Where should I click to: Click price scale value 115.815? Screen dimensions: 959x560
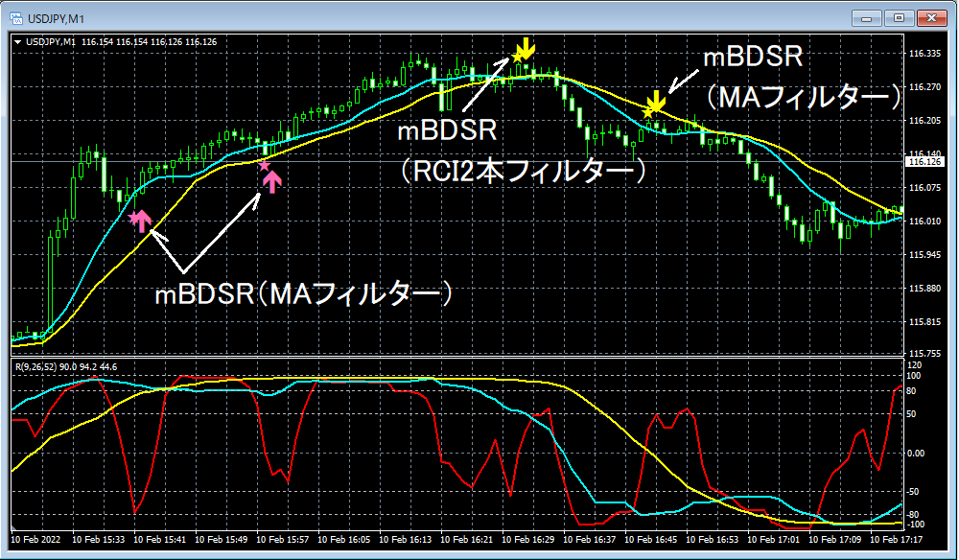(x=924, y=321)
